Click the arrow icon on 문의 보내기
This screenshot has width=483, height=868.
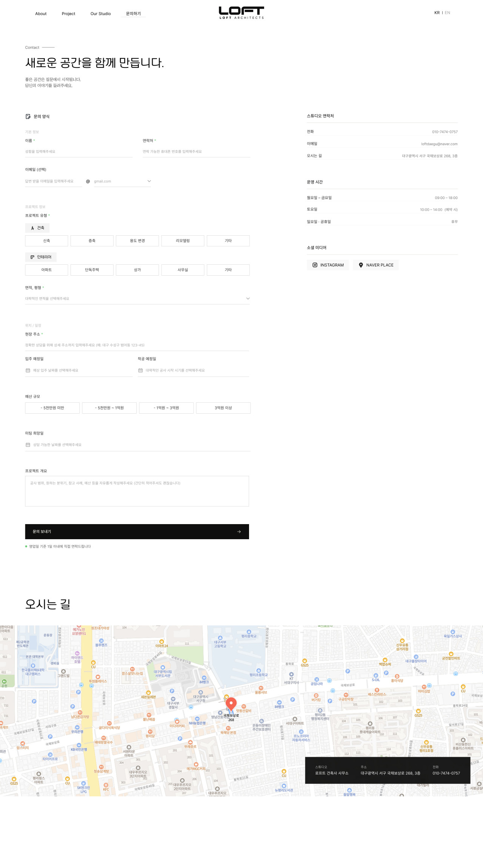point(239,532)
